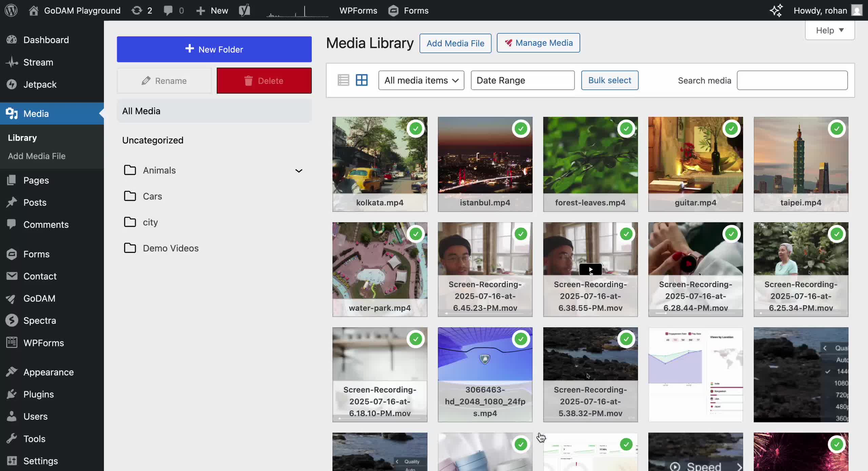Image resolution: width=868 pixels, height=471 pixels.
Task: Open GoDAM from the sidebar icon
Action: point(12,299)
